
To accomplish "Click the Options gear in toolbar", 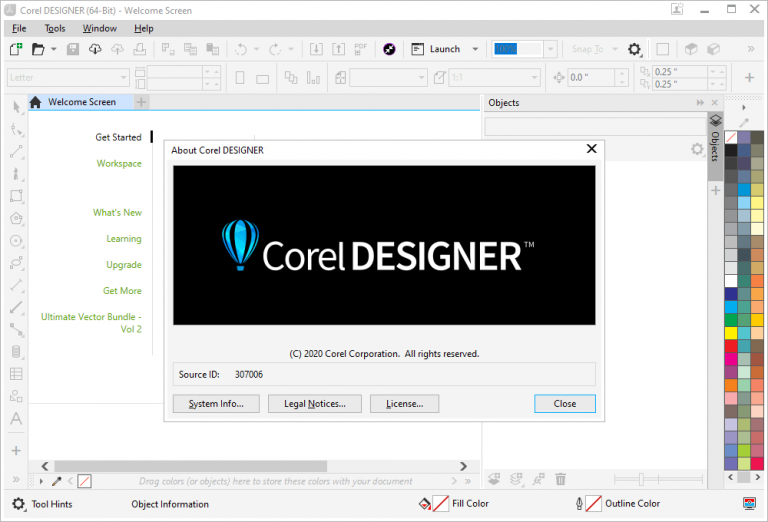I will coord(634,49).
